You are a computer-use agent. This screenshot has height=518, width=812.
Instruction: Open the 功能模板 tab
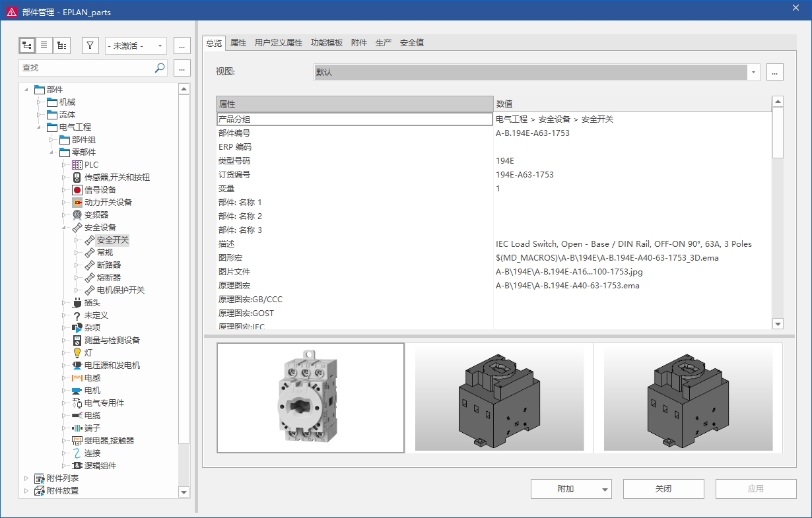coord(327,43)
